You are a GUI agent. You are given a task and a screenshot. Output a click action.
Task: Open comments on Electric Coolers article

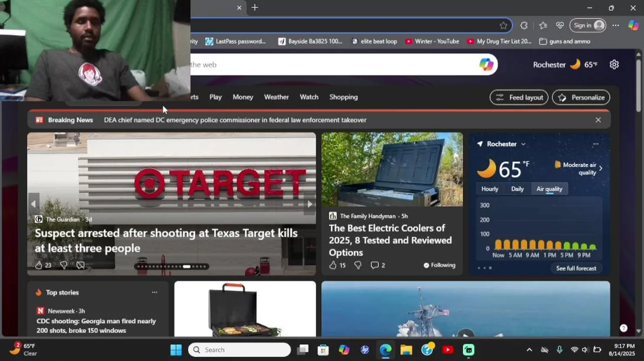pos(377,265)
